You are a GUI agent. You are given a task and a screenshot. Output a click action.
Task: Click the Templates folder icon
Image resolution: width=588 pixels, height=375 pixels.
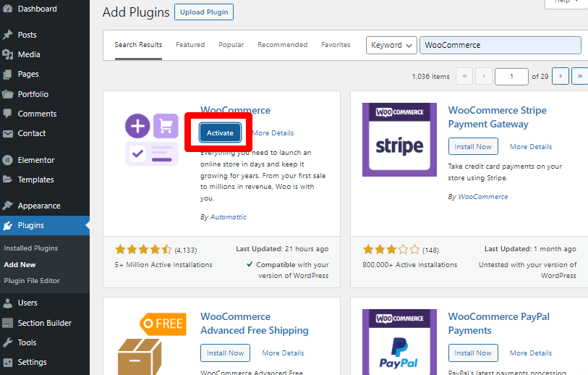7,180
